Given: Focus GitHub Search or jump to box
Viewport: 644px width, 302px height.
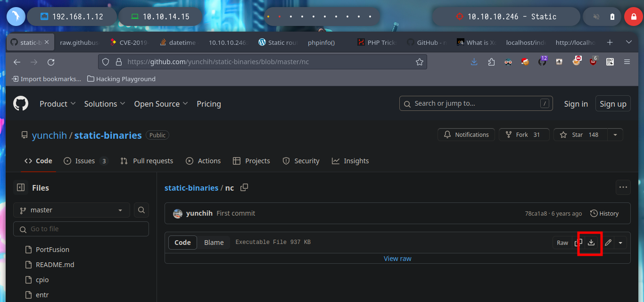Looking at the screenshot, I should [476, 103].
